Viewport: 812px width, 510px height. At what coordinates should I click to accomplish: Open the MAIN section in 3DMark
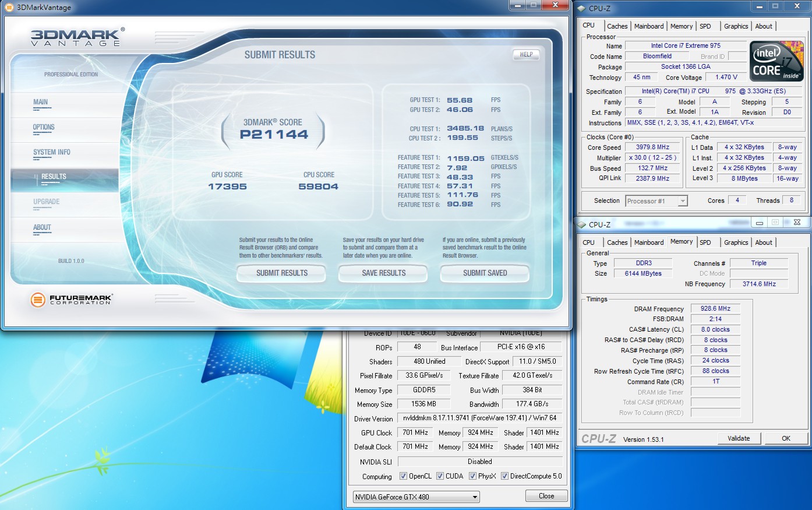pyautogui.click(x=41, y=102)
